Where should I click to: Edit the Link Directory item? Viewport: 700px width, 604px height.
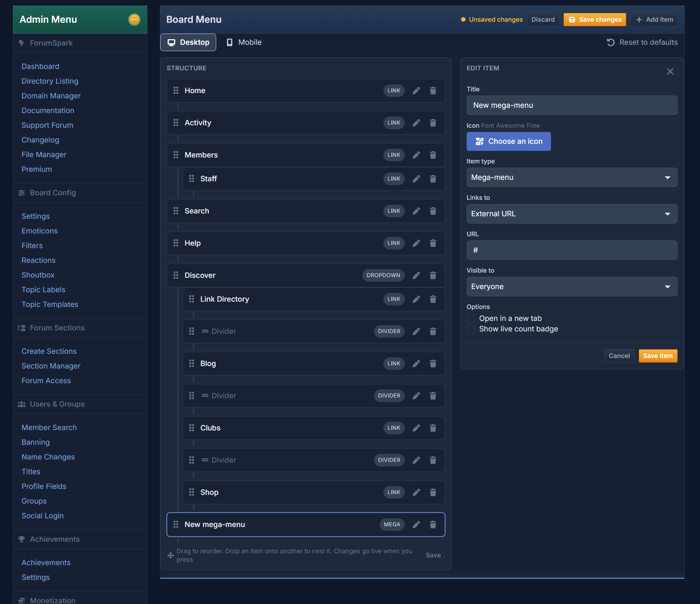(x=416, y=299)
